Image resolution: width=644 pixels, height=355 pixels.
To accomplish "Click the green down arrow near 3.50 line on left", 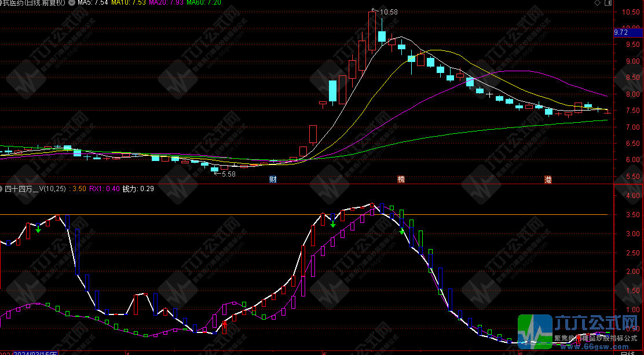I will 38,229.
